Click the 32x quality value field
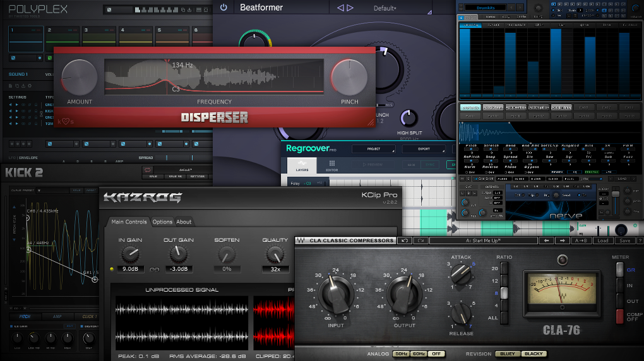Screen dimensions: 644x361 pyautogui.click(x=275, y=269)
